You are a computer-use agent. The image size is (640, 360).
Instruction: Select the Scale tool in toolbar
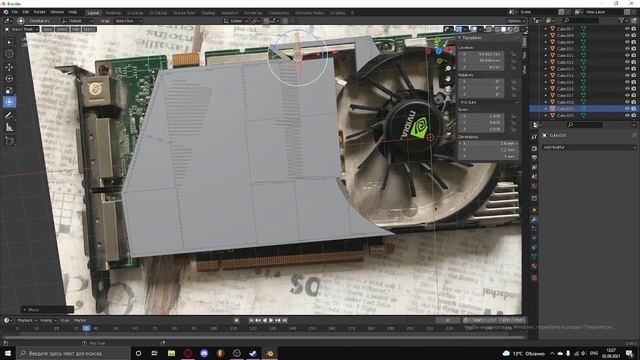9,90
